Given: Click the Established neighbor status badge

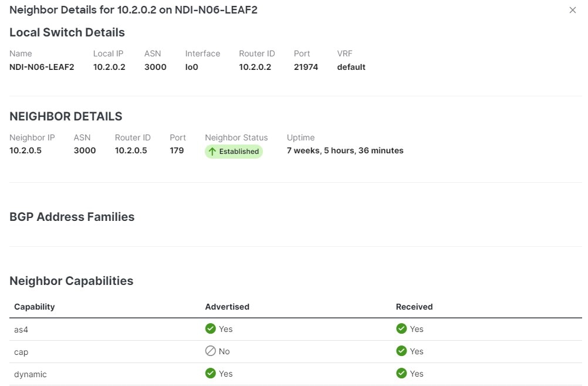Looking at the screenshot, I should 234,152.
